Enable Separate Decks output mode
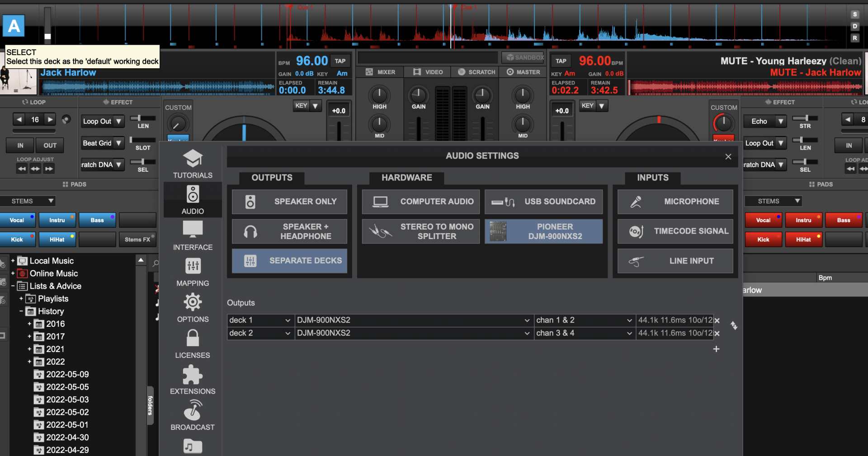This screenshot has height=456, width=868. (x=289, y=261)
